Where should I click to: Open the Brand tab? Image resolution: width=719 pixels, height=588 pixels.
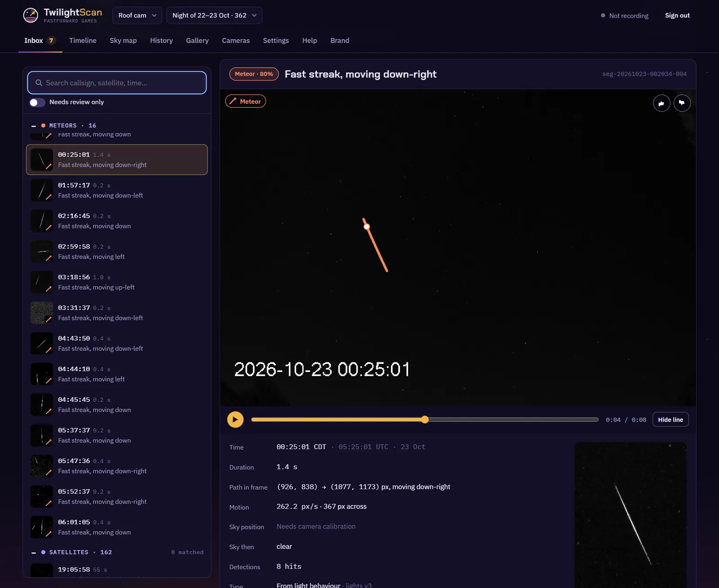click(x=340, y=40)
